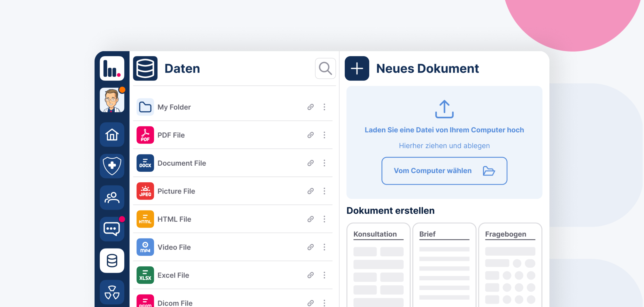The width and height of the screenshot is (644, 307).
Task: Open the HTML File entry
Action: click(x=174, y=219)
